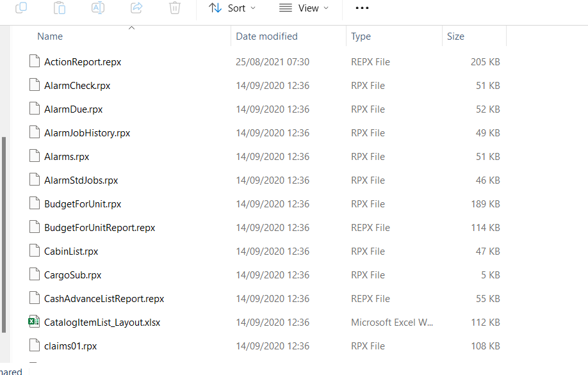Select the AlarmCheck.rpx file
Viewport: 588px width, 375px height.
[78, 86]
